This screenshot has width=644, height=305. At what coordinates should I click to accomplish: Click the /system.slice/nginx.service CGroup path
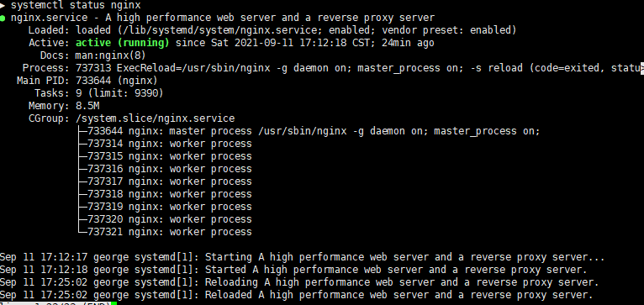coord(156,118)
